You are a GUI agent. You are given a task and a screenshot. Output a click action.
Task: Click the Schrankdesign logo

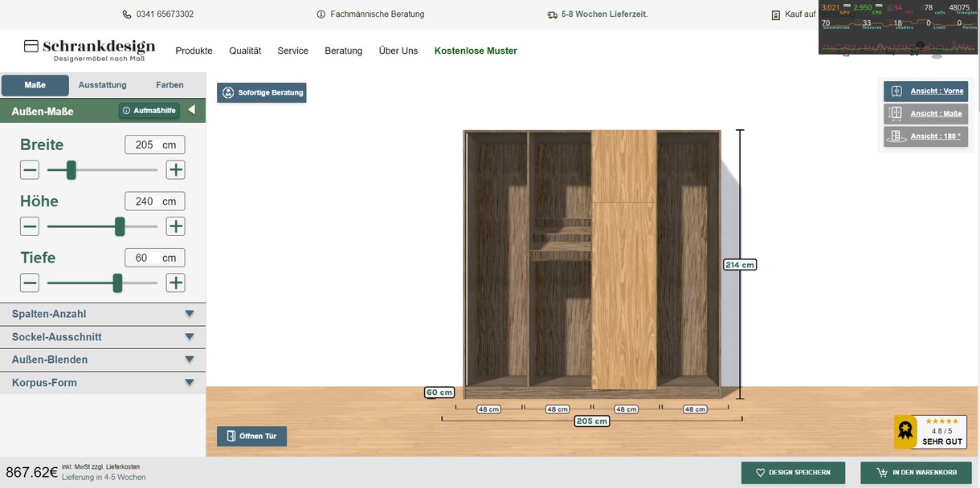pos(90,50)
